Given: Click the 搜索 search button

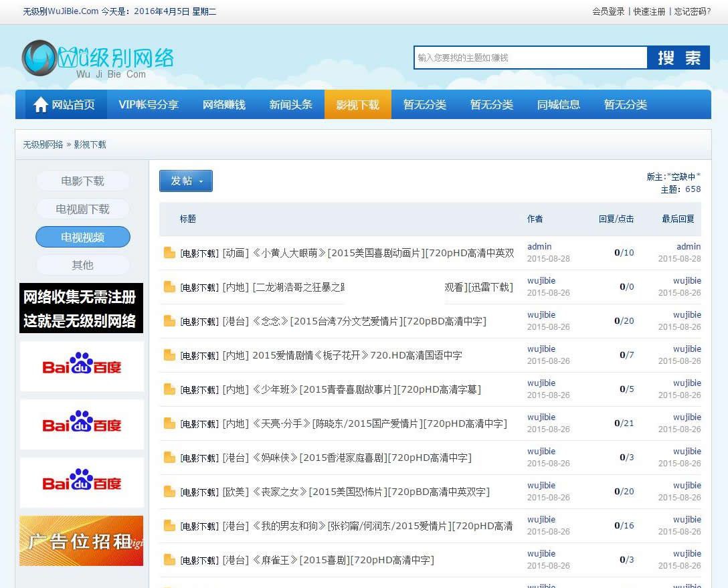Looking at the screenshot, I should coord(678,58).
